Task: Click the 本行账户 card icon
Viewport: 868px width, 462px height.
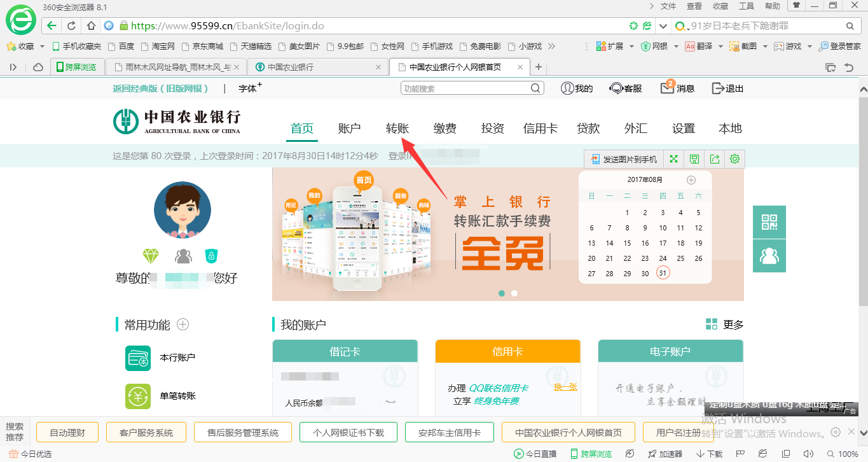Action: coord(138,358)
